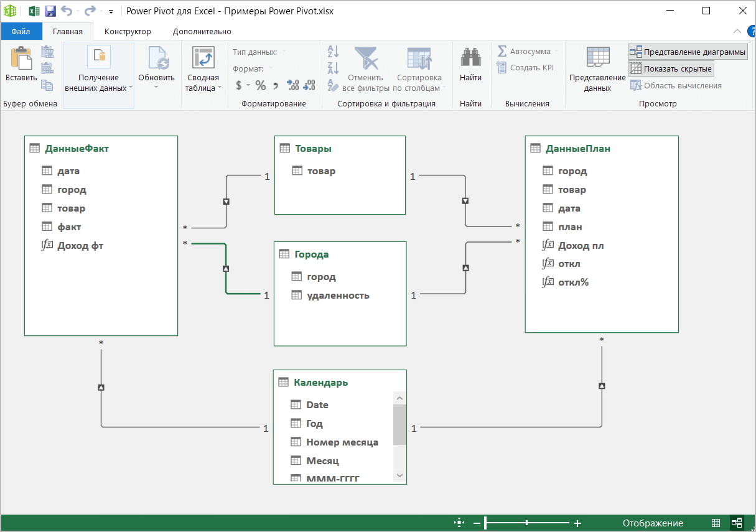
Task: Open Data view (Представление данных)
Action: [597, 58]
